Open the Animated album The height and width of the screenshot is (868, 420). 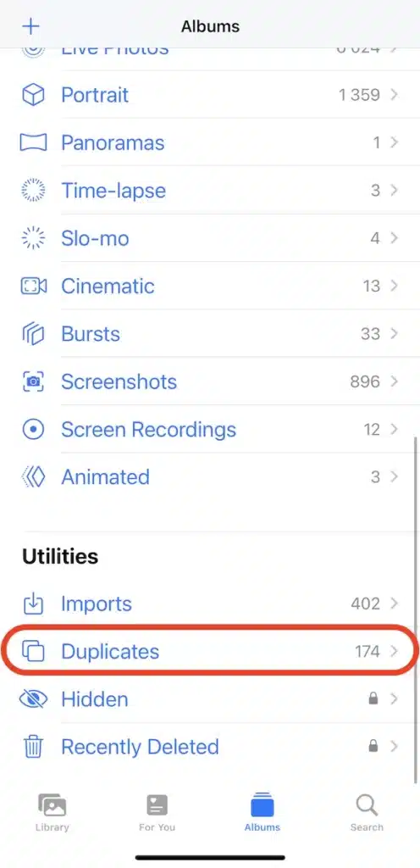pos(210,477)
